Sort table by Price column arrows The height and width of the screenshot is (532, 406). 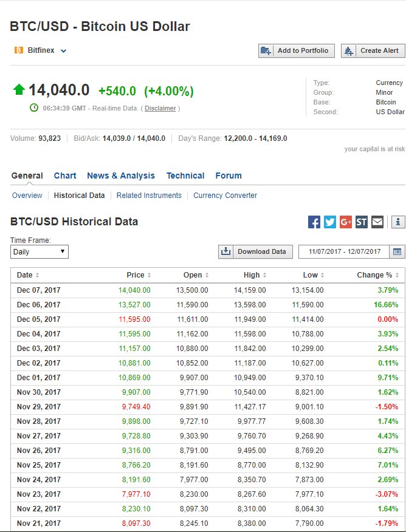coord(149,275)
